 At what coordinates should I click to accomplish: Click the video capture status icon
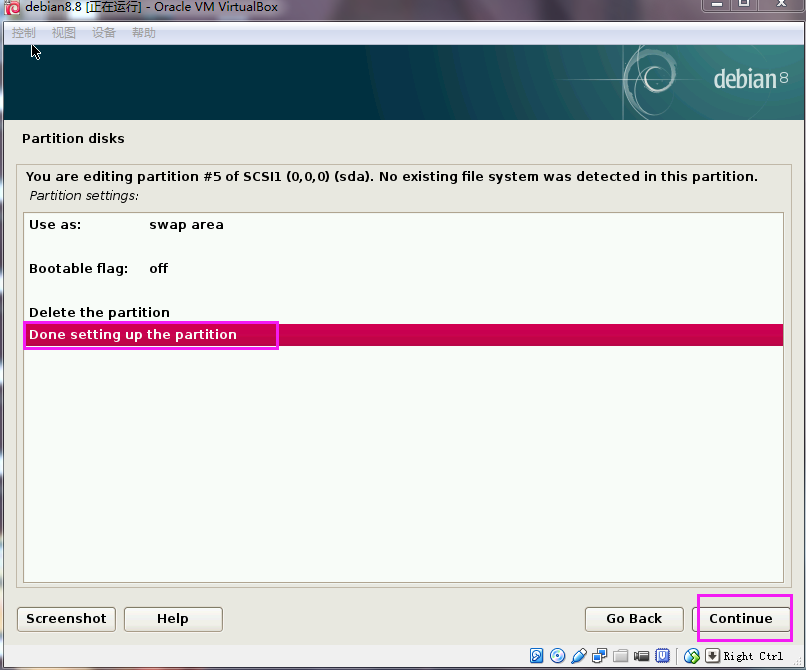click(x=641, y=656)
